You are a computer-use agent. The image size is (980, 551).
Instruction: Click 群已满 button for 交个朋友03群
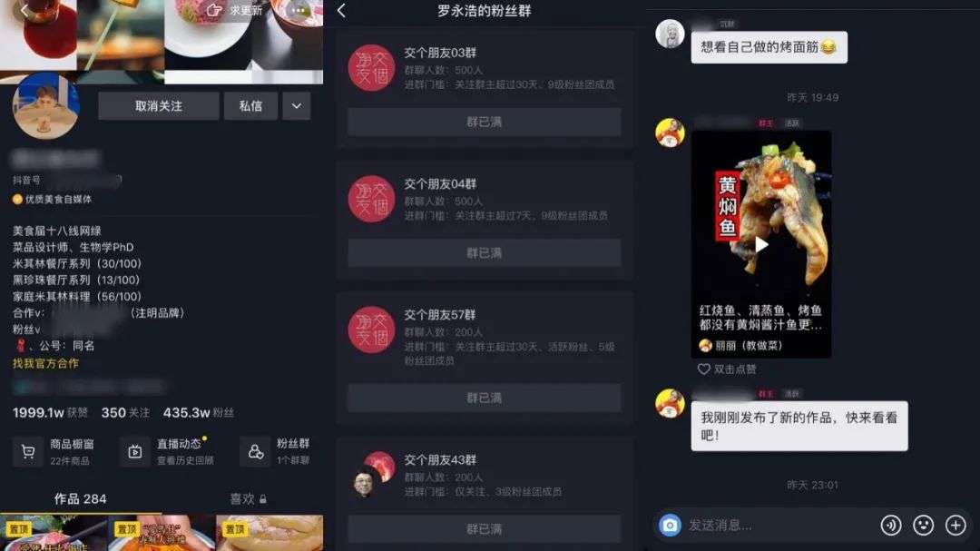click(x=485, y=122)
